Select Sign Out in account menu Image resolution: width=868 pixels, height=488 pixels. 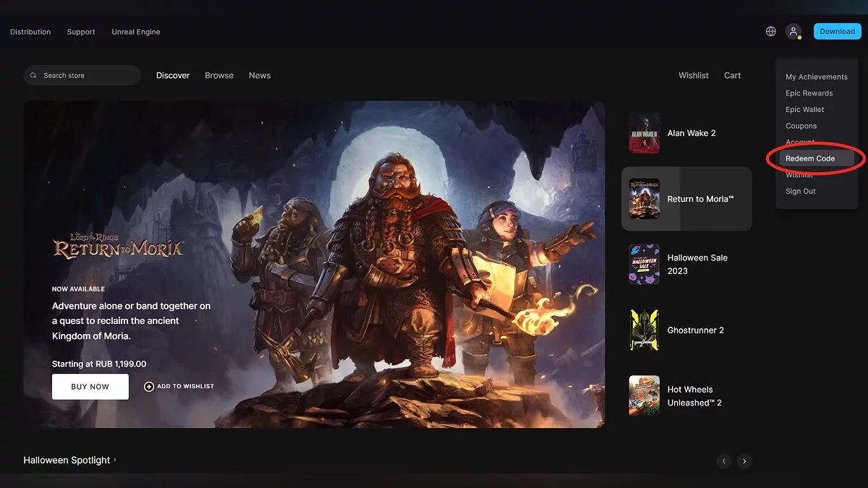(x=800, y=192)
